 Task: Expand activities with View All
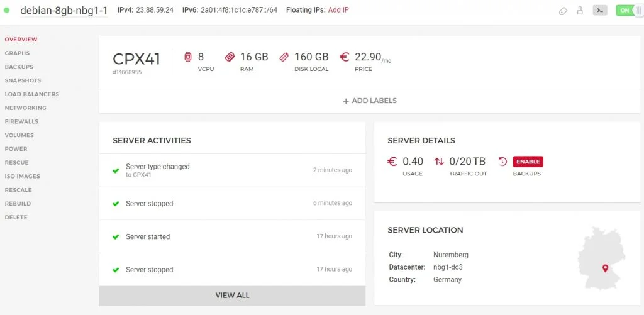[232, 295]
